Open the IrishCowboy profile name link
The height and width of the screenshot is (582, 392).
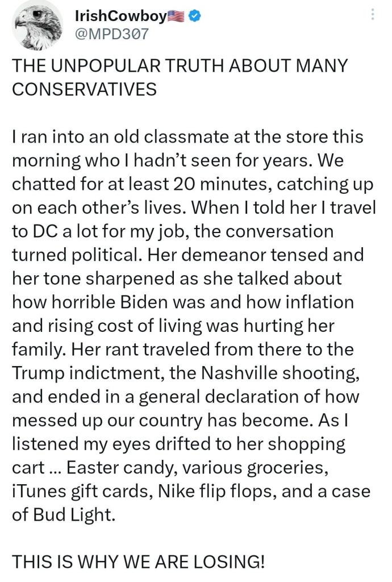pos(120,16)
